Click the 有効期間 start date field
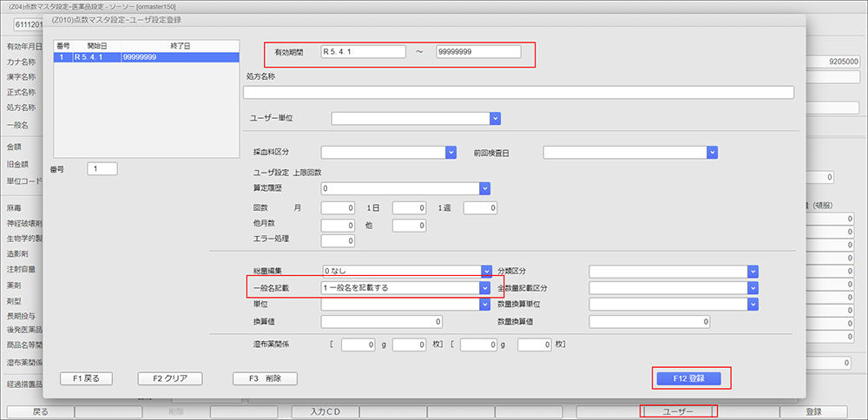 363,52
